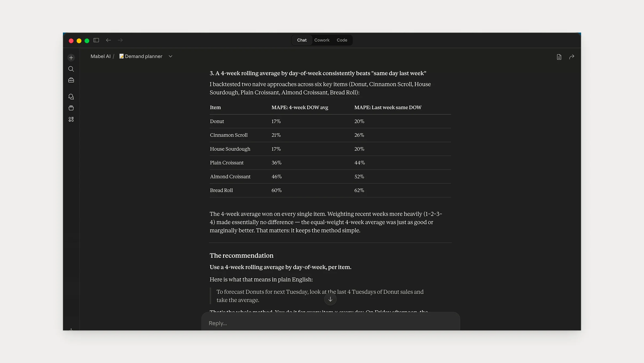Click the 44% value for Plain Croissant
This screenshot has width=644, height=363.
(x=359, y=163)
